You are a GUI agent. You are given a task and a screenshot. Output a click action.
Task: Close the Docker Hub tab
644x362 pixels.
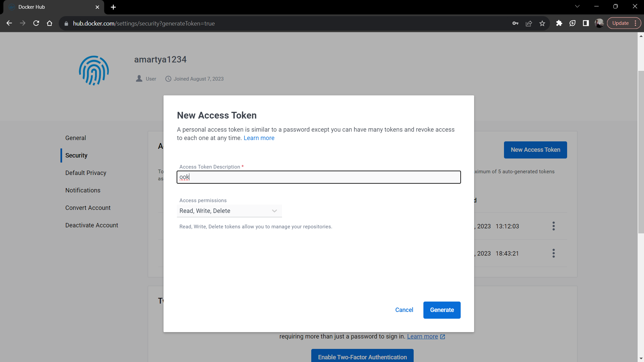[x=97, y=7]
